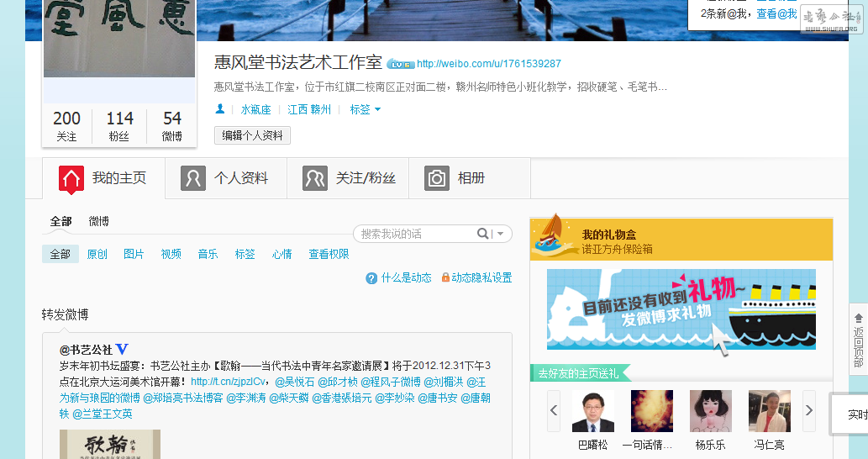868x459 pixels.
Task: Click the blue question mark icon
Action: coord(371,278)
